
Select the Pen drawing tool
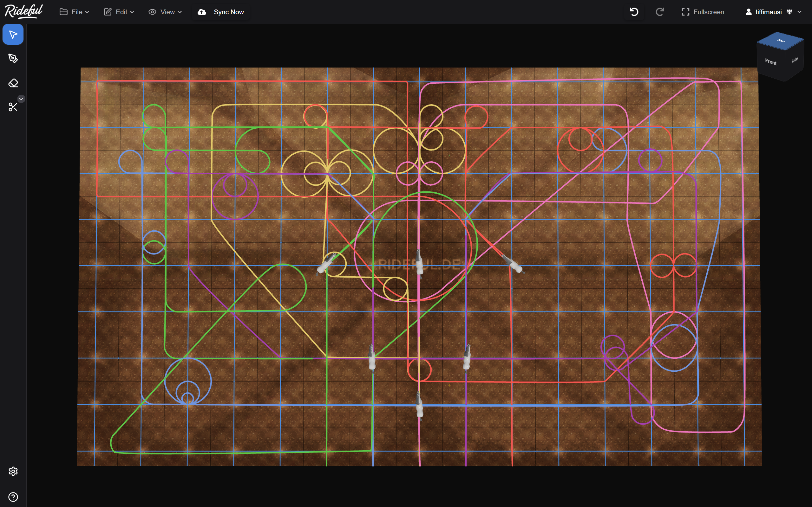tap(13, 59)
